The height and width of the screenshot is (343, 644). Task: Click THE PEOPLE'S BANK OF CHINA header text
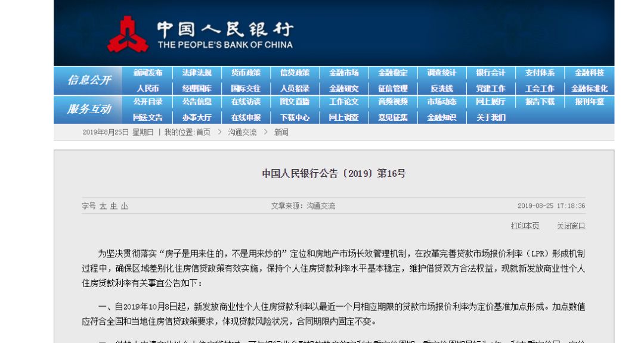tap(225, 45)
